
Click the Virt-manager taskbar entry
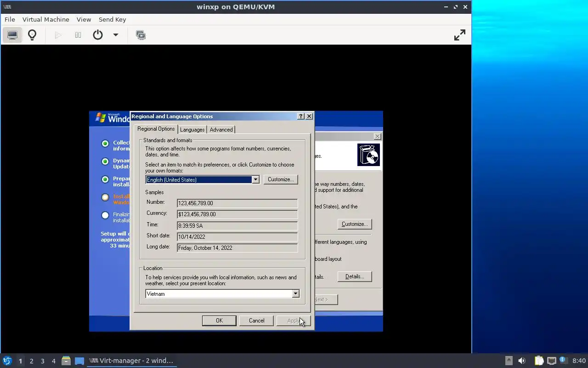pyautogui.click(x=131, y=361)
